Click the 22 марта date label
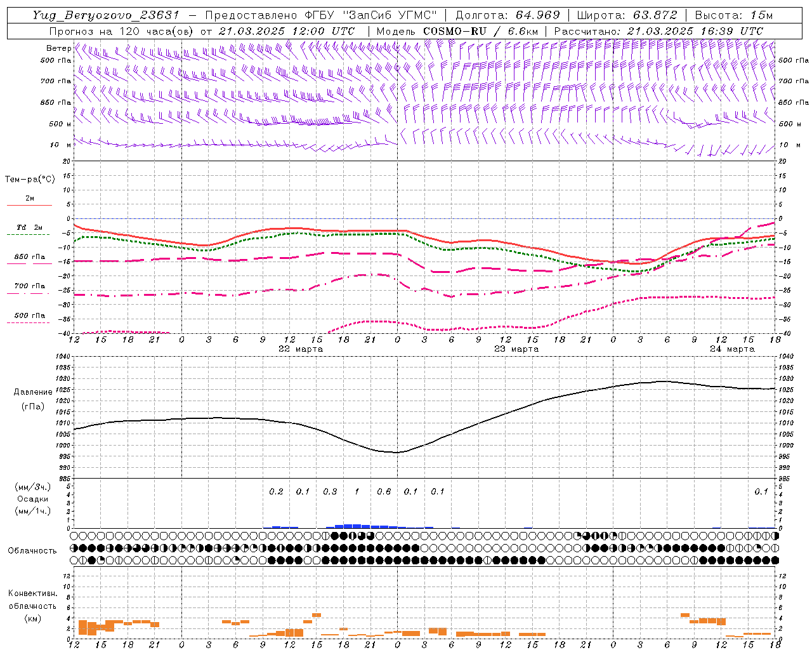Image resolution: width=812 pixels, height=650 pixels. point(301,349)
